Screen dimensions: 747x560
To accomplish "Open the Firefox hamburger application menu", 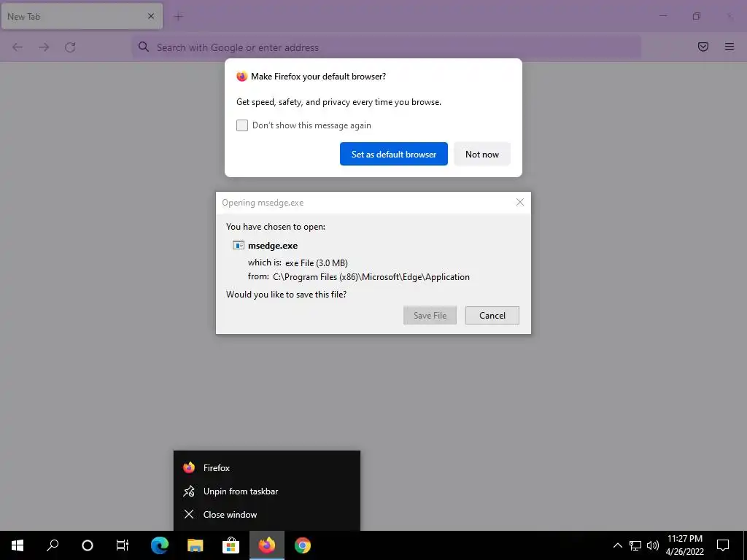I will pyautogui.click(x=729, y=47).
